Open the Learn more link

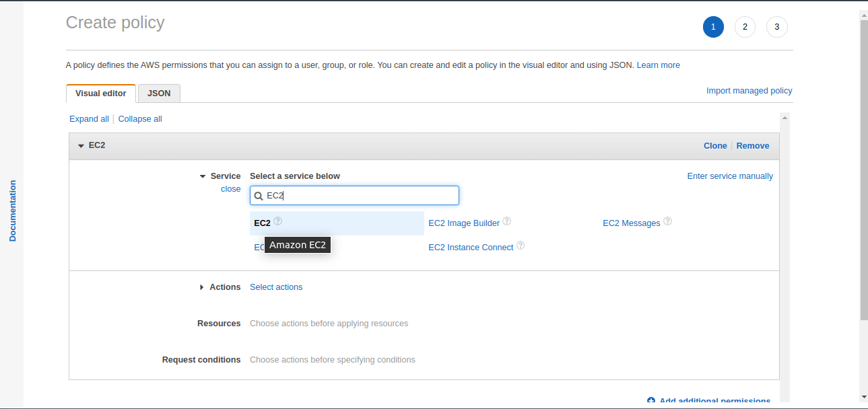click(658, 65)
